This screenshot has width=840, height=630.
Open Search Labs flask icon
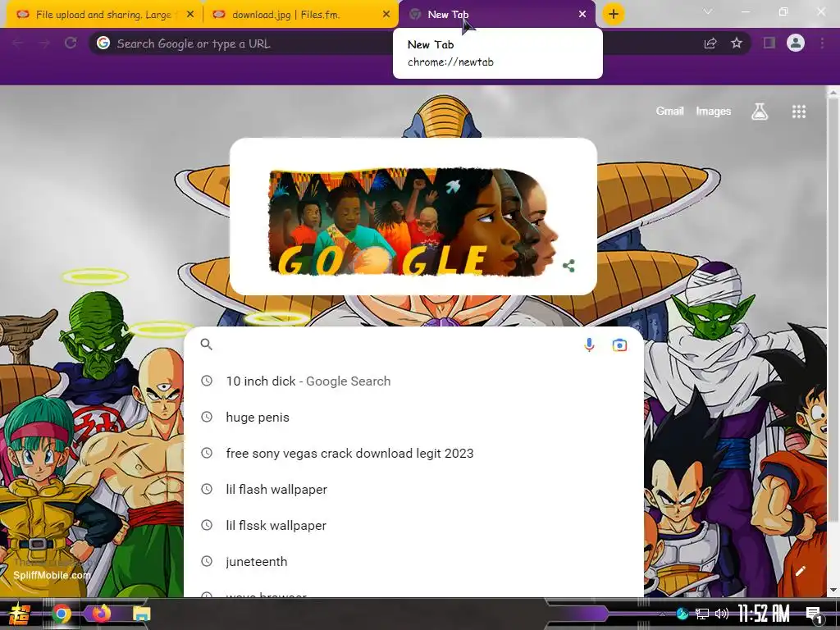click(x=760, y=112)
